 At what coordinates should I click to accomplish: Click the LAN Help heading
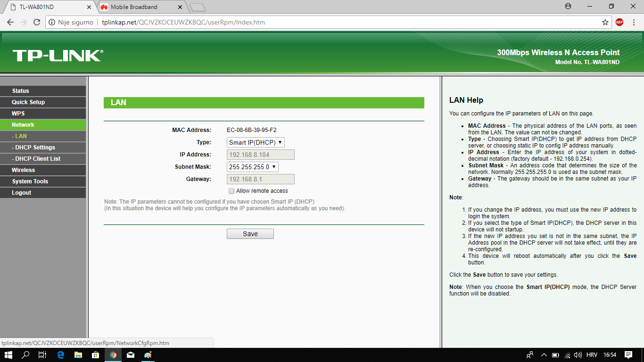tap(466, 100)
